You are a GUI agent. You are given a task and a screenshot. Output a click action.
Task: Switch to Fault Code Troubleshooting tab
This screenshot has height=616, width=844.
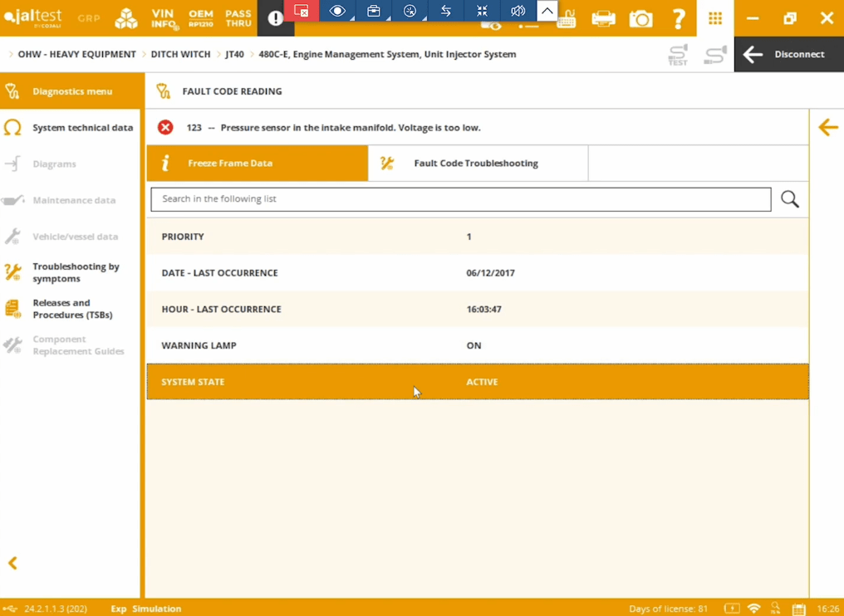(478, 163)
